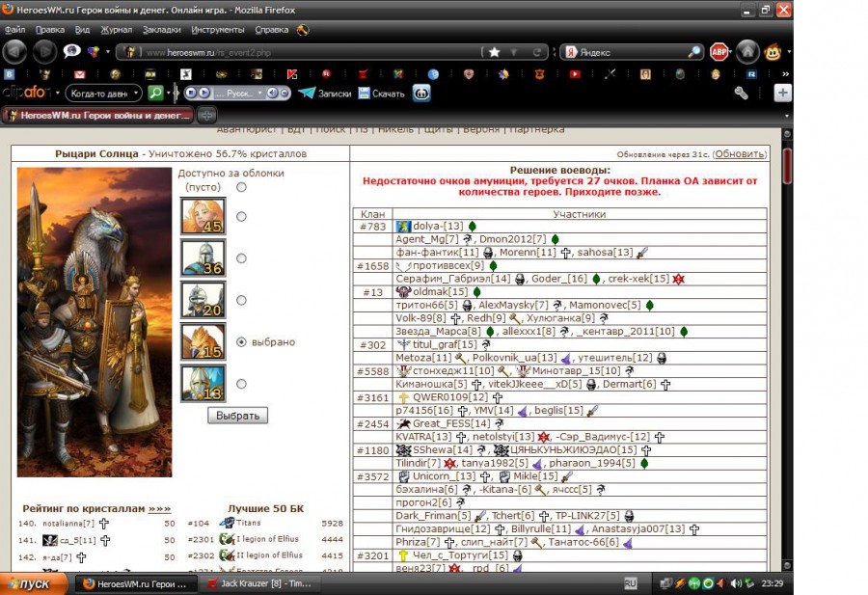
Task: Open the Gmail bookmark icon
Action: [80, 73]
